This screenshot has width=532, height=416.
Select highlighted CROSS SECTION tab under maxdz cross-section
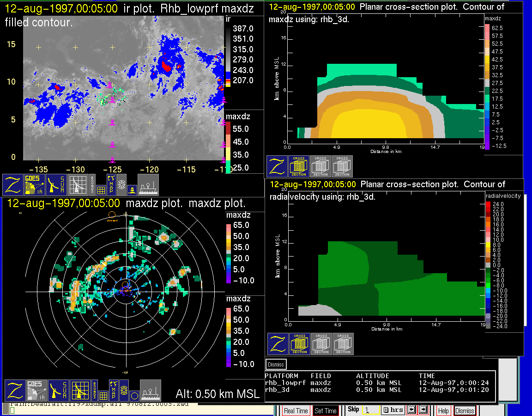299,166
